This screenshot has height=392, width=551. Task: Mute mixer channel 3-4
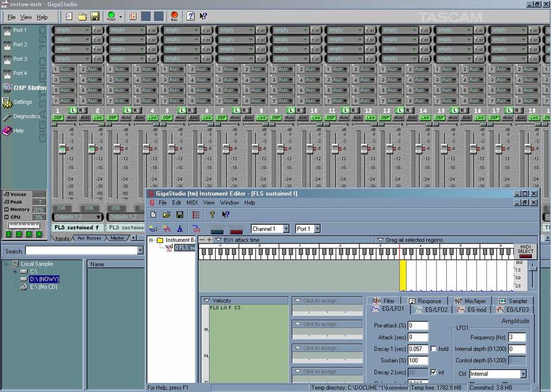pyautogui.click(x=125, y=118)
